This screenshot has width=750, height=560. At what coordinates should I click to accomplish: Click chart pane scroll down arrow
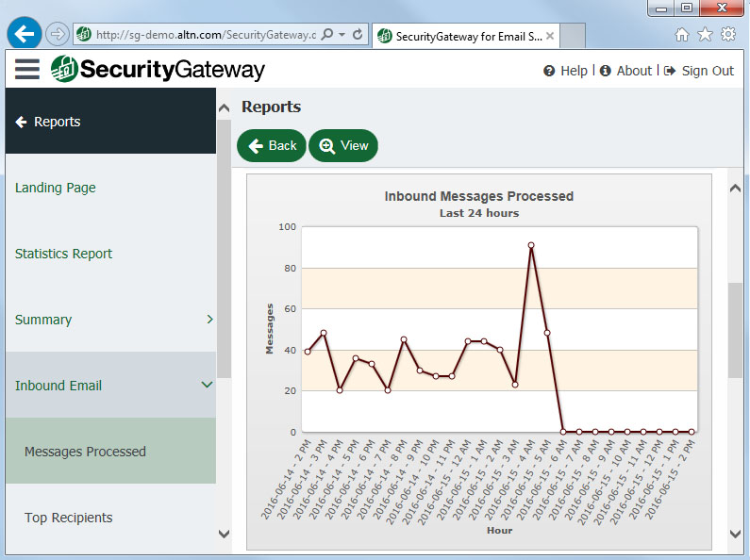pos(735,534)
